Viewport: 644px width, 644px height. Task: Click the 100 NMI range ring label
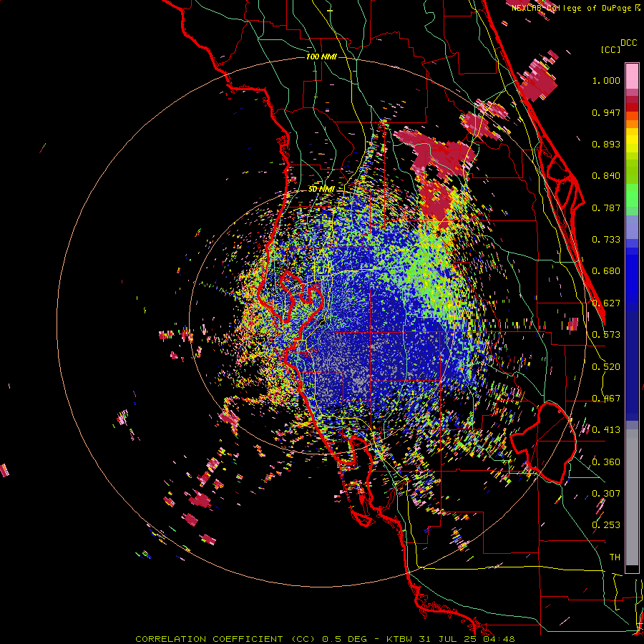coord(321,57)
